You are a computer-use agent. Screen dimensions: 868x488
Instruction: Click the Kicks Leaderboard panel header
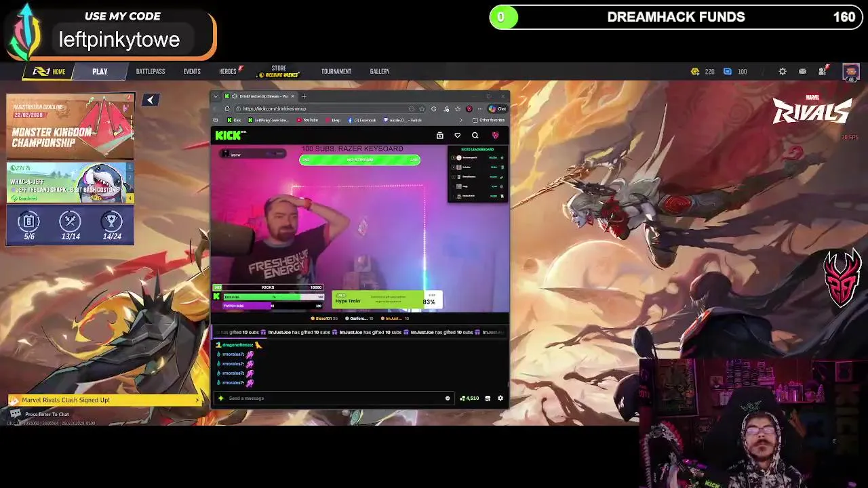click(477, 149)
